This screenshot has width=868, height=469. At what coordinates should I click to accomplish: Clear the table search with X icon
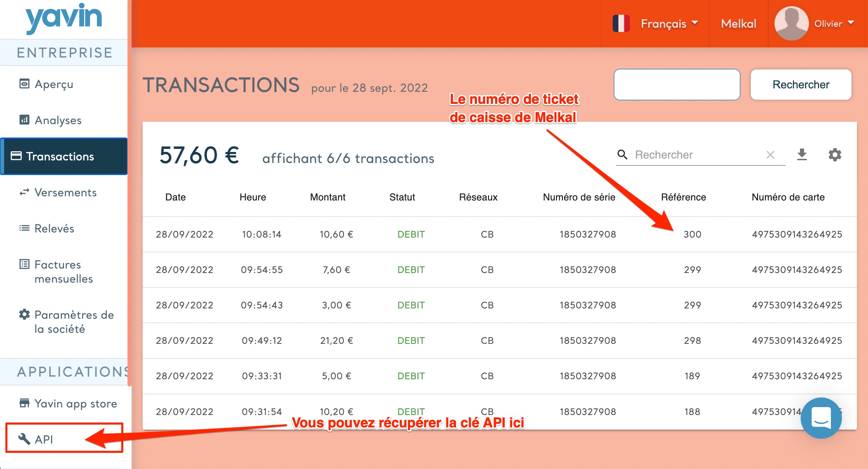770,155
